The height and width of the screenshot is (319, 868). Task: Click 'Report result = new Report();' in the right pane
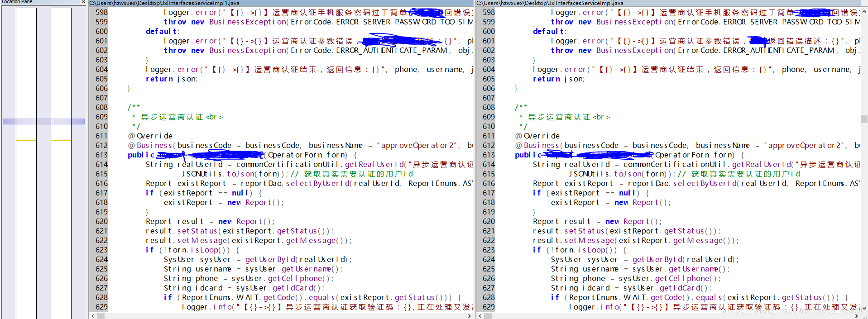(598, 221)
